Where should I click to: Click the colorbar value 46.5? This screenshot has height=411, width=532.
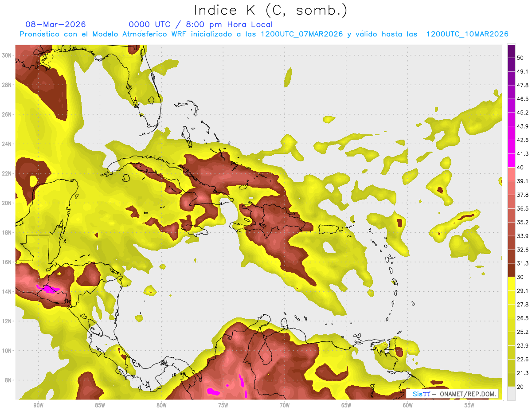pos(523,99)
